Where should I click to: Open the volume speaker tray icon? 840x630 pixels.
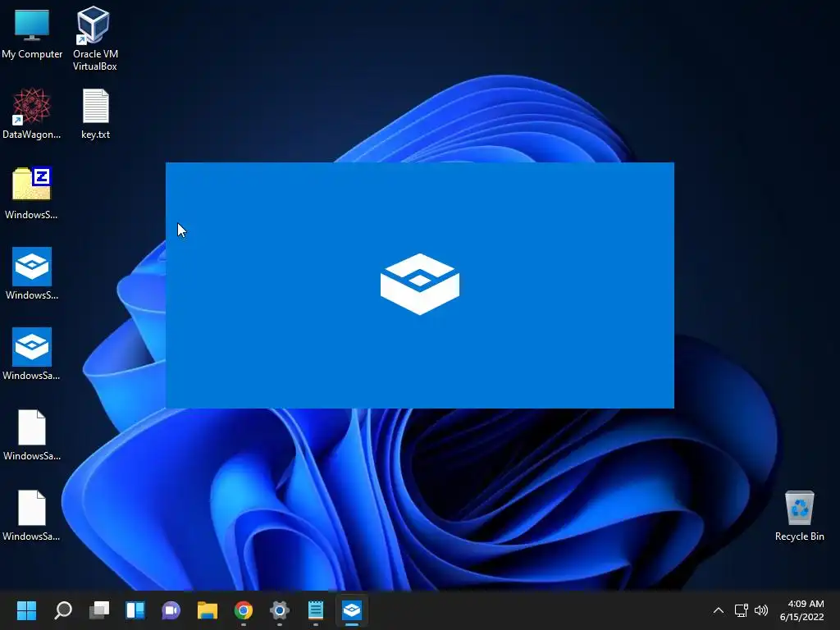[x=760, y=610]
